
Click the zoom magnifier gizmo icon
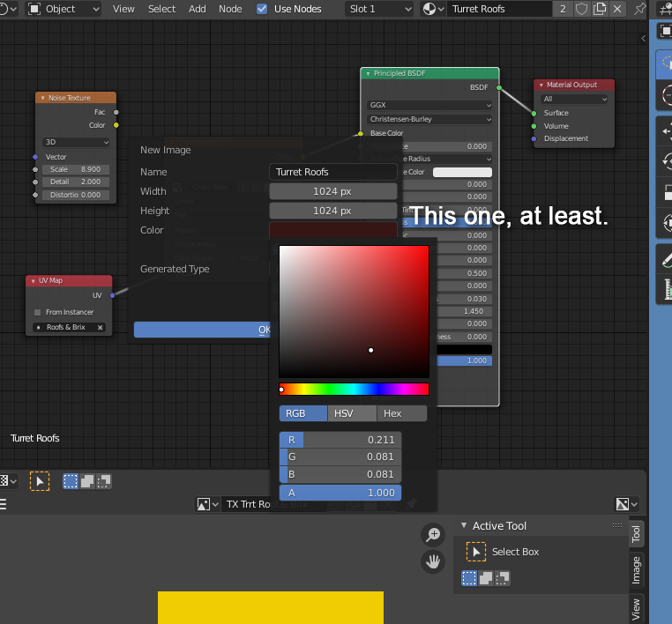(433, 534)
